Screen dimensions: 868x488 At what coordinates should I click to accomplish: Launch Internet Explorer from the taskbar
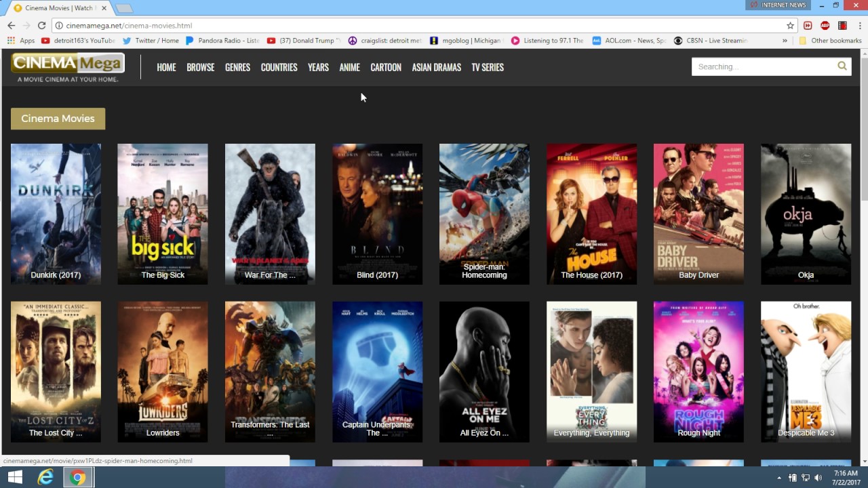point(45,478)
